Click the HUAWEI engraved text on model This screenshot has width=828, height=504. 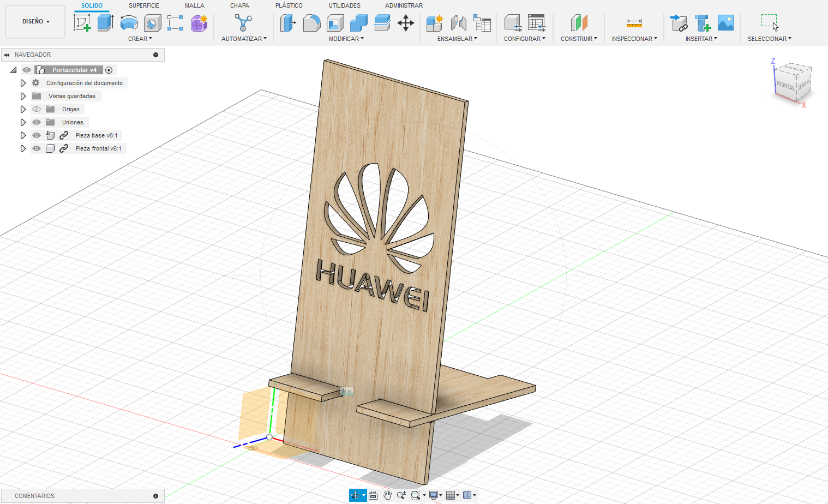tap(373, 285)
